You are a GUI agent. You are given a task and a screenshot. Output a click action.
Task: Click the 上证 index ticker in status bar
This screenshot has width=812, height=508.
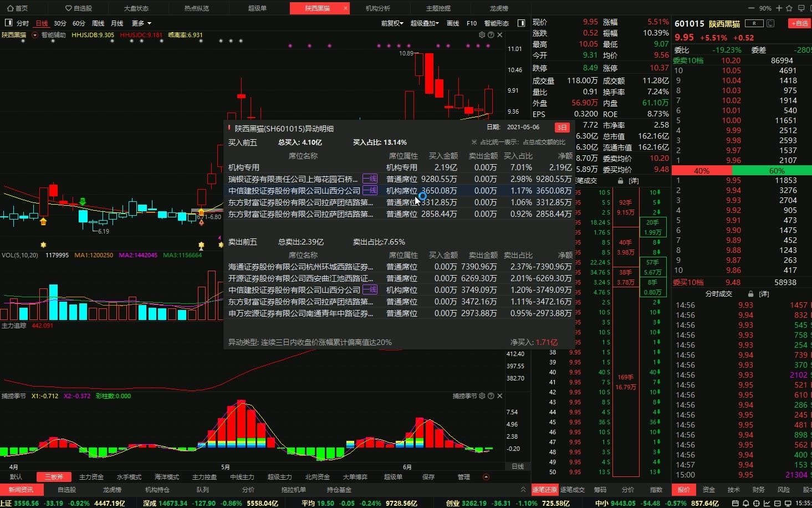63,504
